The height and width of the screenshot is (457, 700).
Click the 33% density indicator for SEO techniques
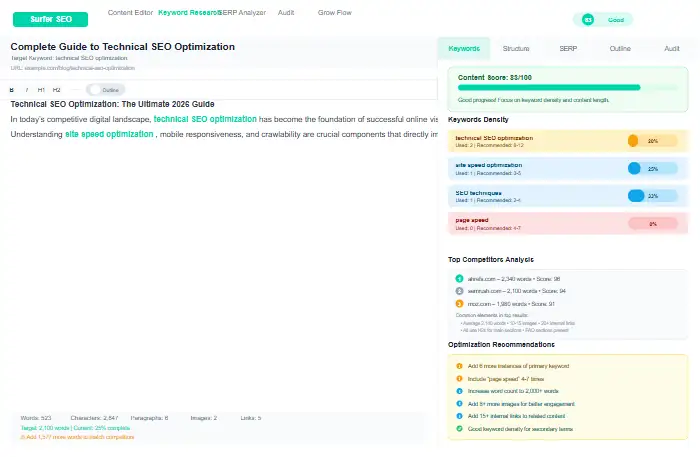pos(652,196)
